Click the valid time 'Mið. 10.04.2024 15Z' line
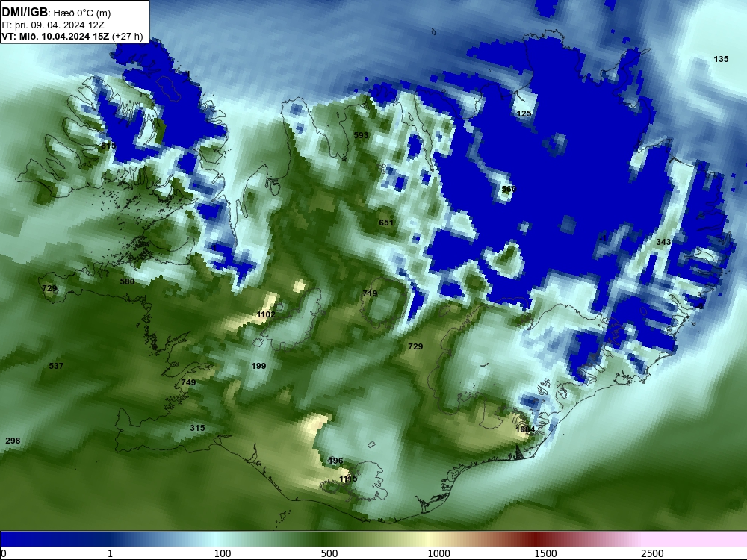This screenshot has width=747, height=560. pos(72,37)
